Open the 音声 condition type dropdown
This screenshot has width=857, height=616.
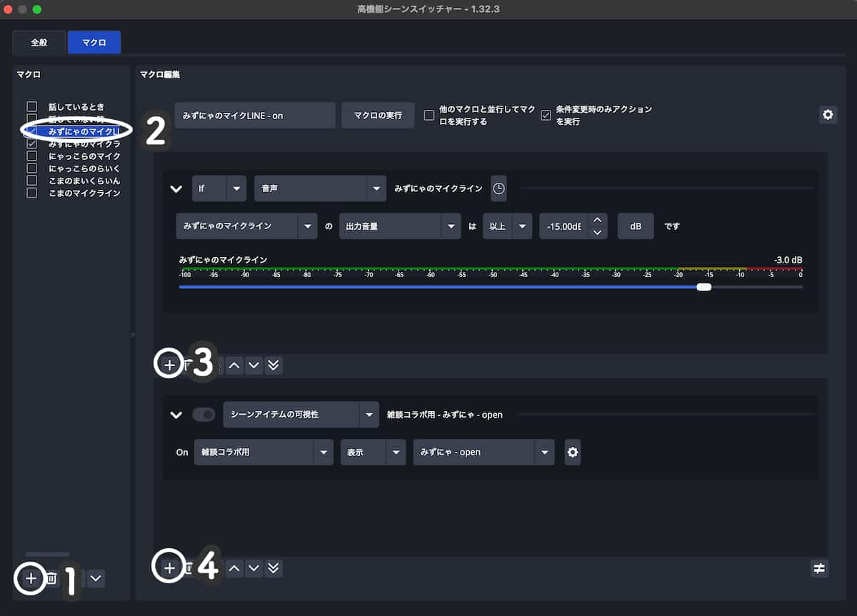[319, 188]
